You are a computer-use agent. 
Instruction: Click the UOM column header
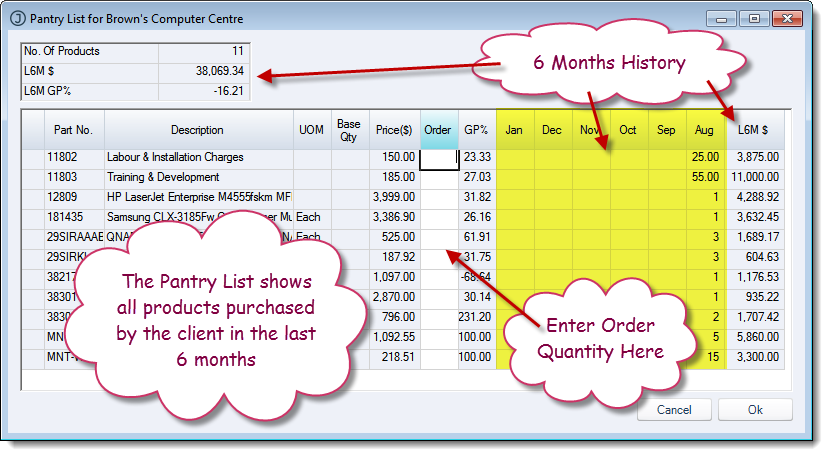tap(312, 130)
